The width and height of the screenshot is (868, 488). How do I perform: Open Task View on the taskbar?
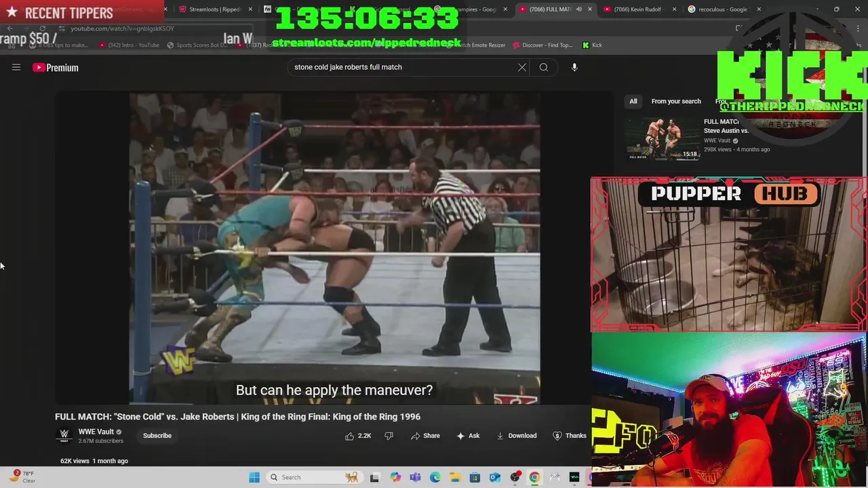[374, 477]
